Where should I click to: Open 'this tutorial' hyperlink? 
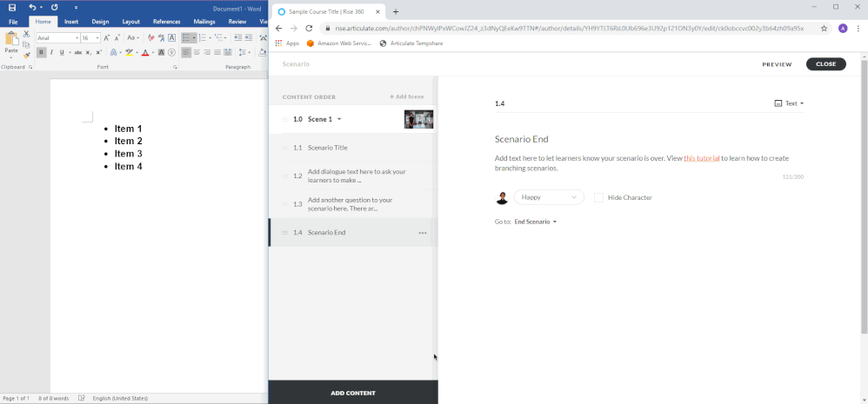pos(701,158)
